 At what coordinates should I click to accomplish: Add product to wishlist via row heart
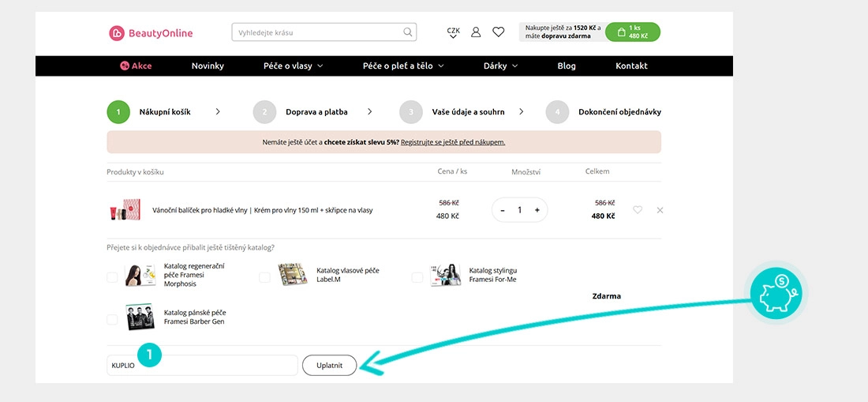[x=638, y=210]
